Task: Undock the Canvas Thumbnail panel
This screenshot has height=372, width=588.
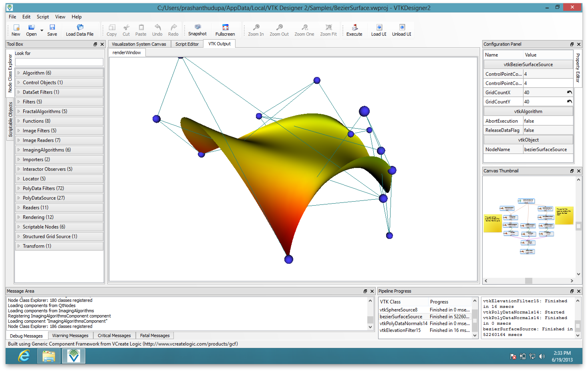Action: point(572,171)
